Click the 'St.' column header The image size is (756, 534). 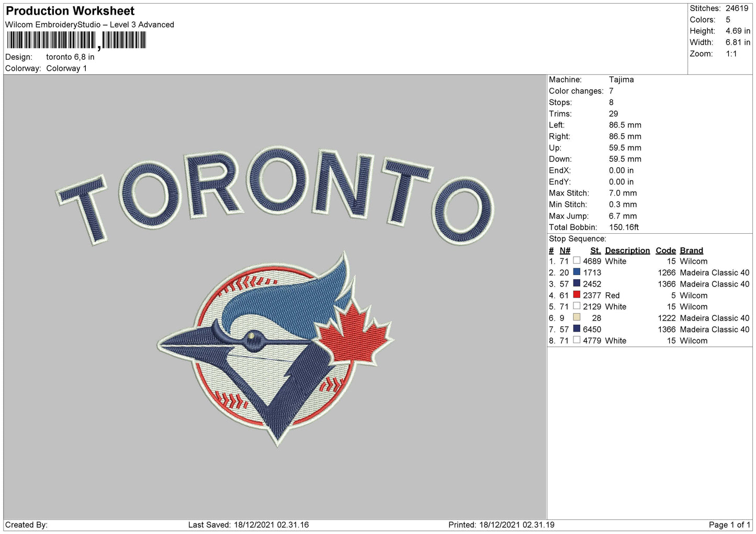pyautogui.click(x=595, y=251)
